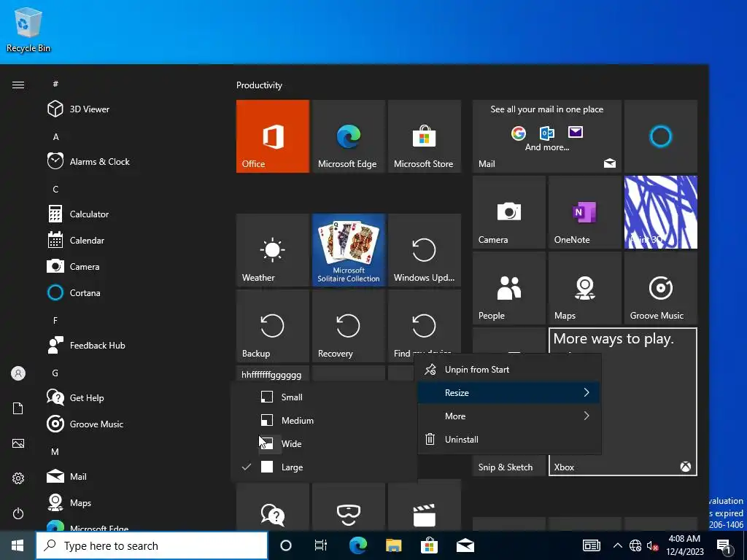Open the Recycle Bin on desktop
The height and width of the screenshot is (560, 747).
tap(28, 29)
